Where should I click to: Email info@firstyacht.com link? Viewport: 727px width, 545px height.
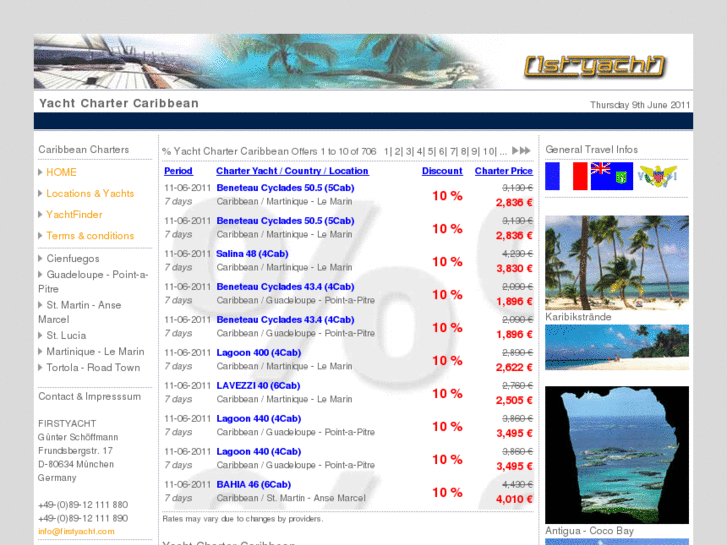(76, 532)
